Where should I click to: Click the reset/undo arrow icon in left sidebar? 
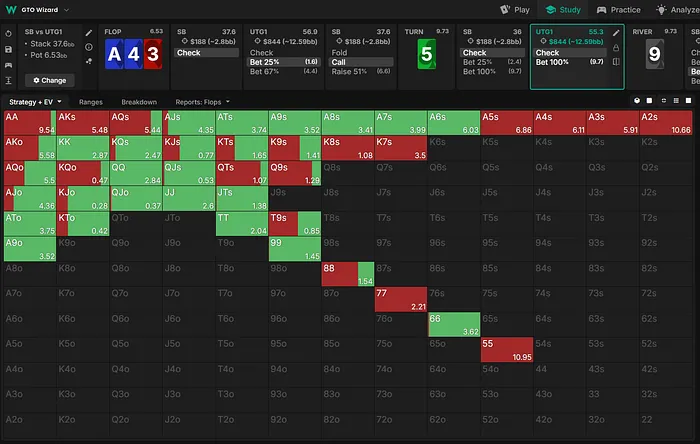pos(9,33)
